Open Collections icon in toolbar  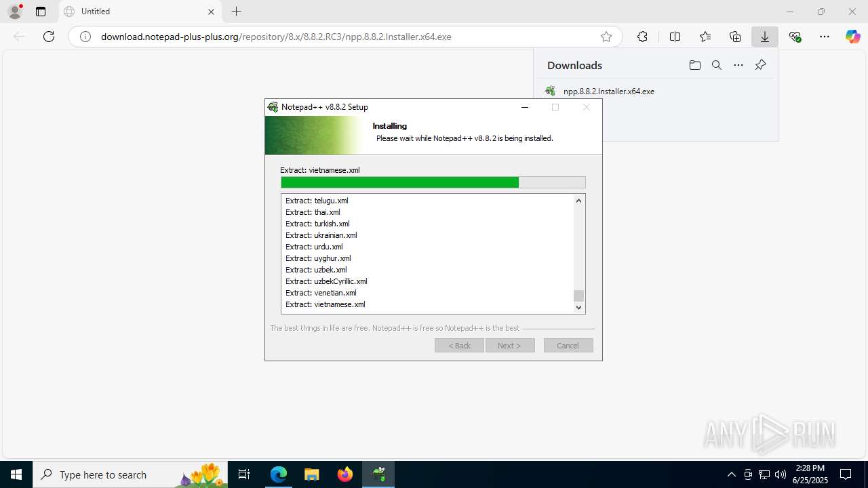click(735, 37)
